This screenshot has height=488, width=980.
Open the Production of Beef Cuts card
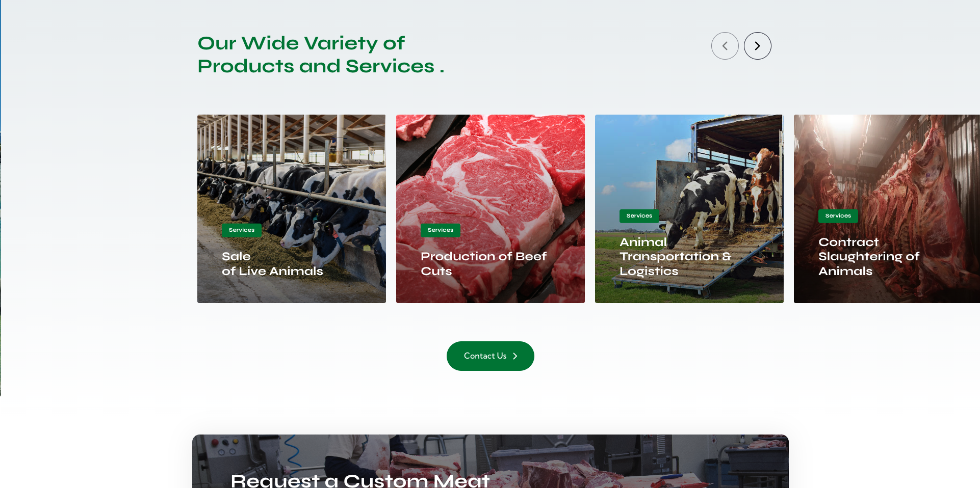coord(490,209)
